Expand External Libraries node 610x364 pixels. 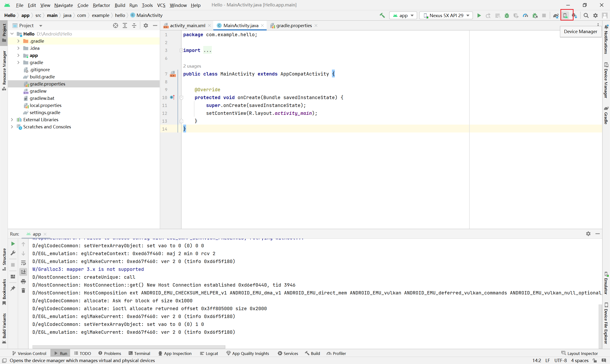[12, 120]
